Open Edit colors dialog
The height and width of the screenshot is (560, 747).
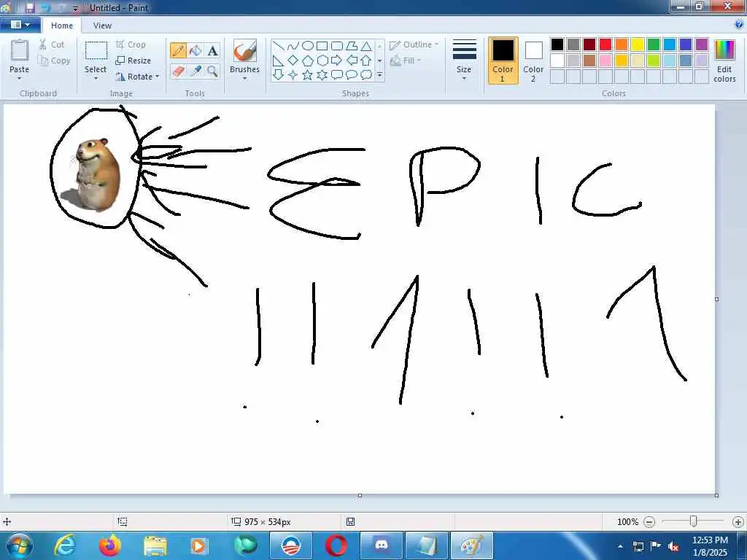click(724, 61)
